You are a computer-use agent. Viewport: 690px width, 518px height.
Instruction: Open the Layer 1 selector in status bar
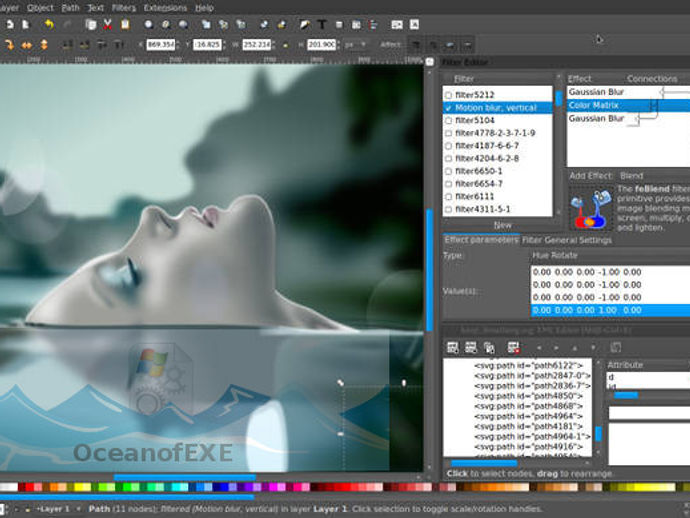point(55,509)
